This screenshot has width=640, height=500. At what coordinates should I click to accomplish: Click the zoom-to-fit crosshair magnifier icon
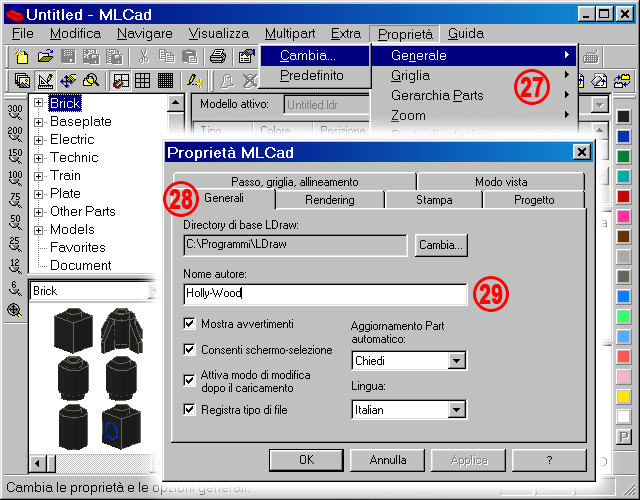pos(15,311)
